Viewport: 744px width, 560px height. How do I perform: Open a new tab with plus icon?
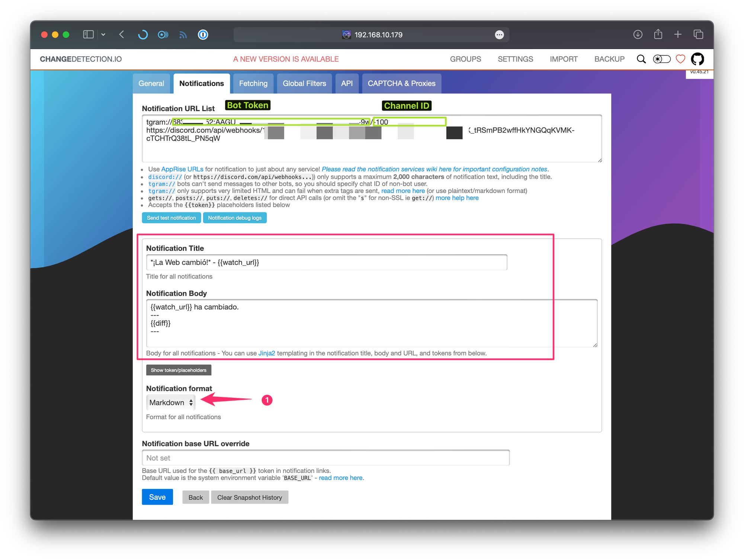[x=678, y=35]
